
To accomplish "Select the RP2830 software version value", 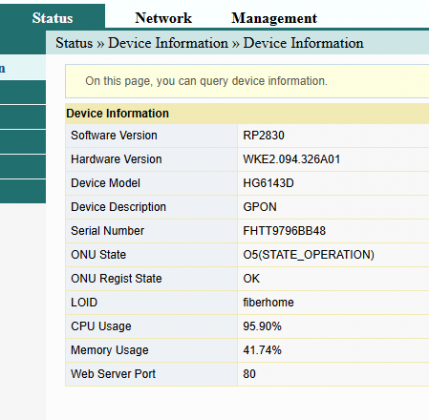I will click(x=264, y=135).
